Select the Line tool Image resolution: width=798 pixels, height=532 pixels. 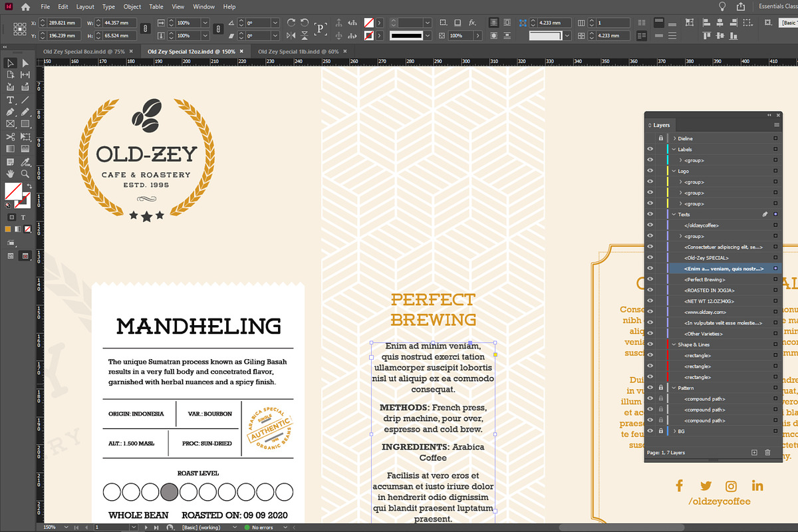25,100
